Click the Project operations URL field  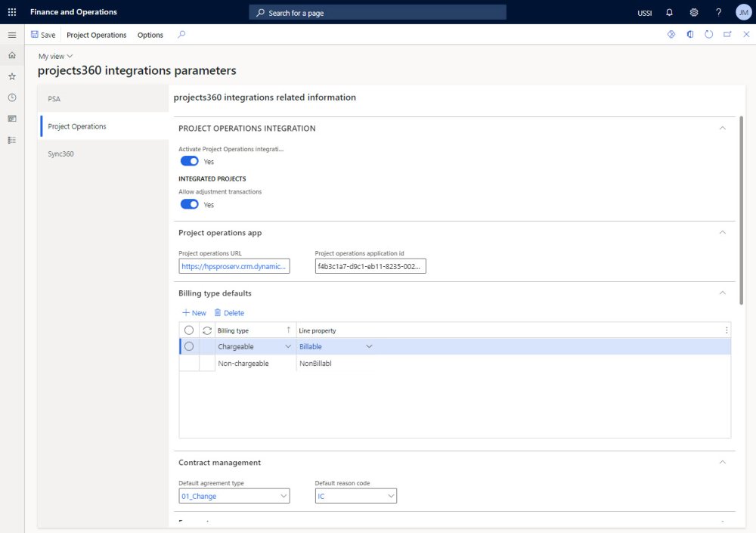[234, 266]
